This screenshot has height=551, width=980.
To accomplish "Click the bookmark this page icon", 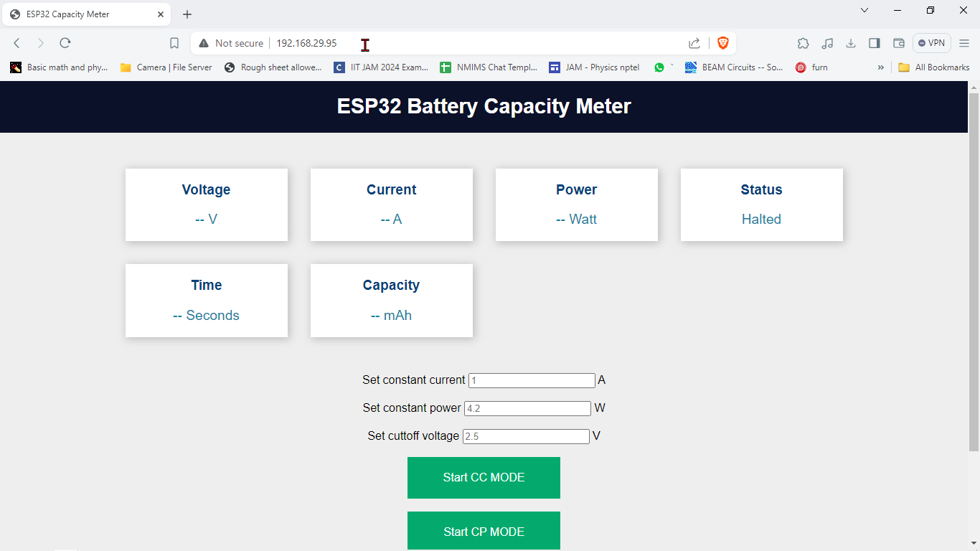I will pos(174,43).
